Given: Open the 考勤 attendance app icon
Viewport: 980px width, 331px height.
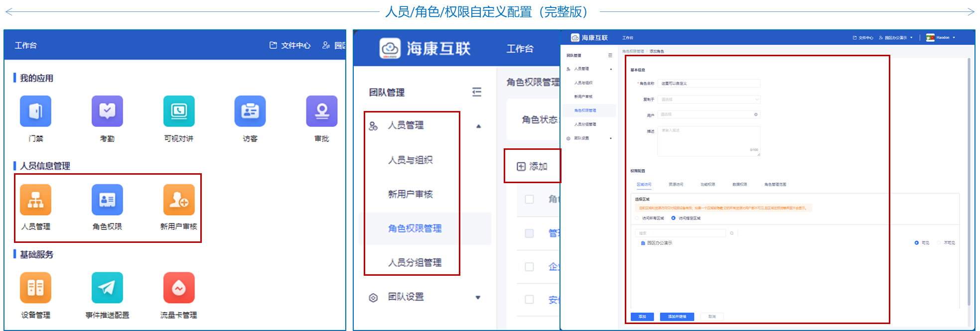Looking at the screenshot, I should pos(107,111).
